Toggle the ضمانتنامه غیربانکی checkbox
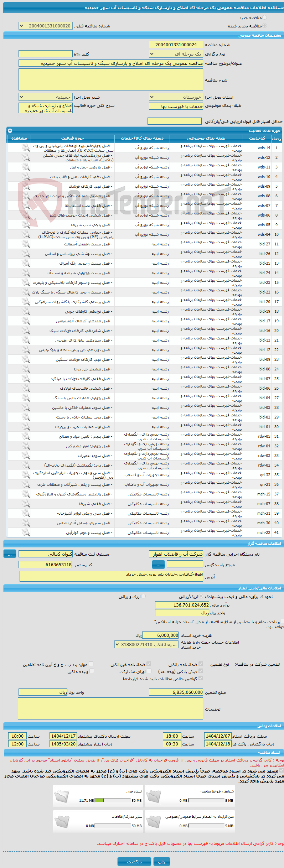The width and height of the screenshot is (284, 868). (x=149, y=664)
